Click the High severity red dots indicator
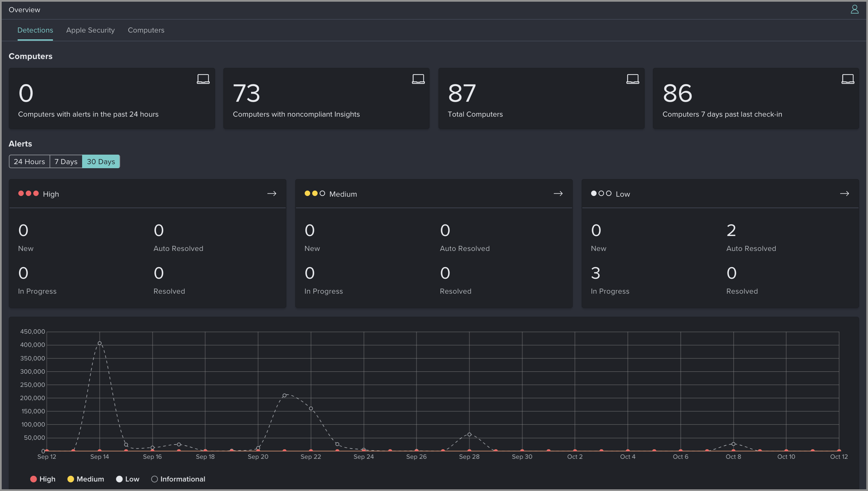Viewport: 868px width, 491px height. (x=29, y=193)
